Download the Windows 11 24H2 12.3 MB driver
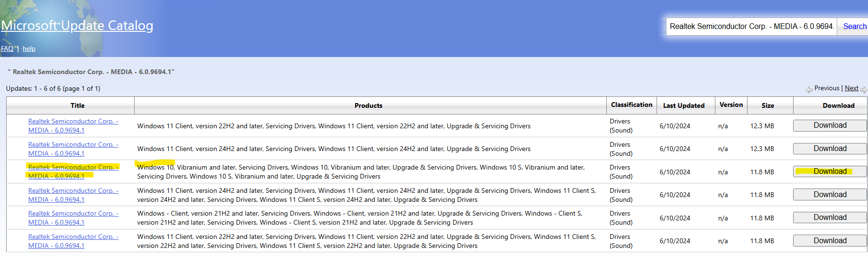Image resolution: width=868 pixels, height=256 pixels. click(x=830, y=149)
